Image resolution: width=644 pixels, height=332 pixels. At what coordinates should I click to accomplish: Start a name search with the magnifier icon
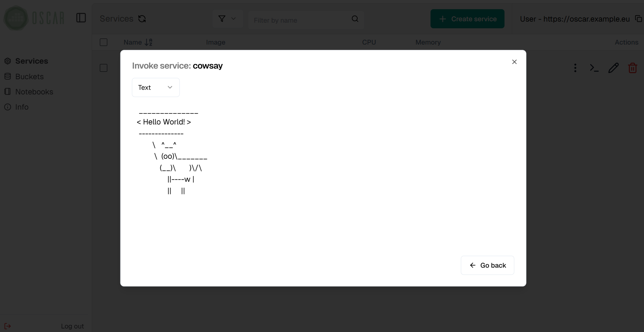[355, 19]
